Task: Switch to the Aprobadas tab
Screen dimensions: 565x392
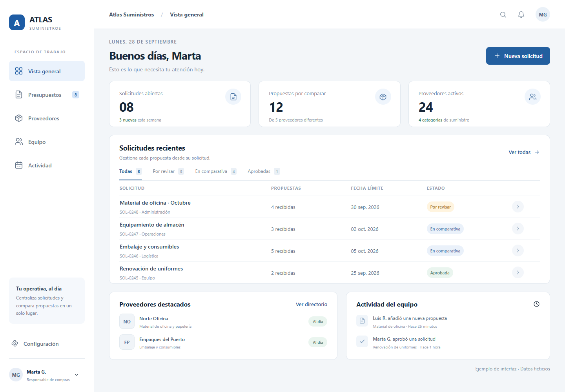Action: [264, 171]
